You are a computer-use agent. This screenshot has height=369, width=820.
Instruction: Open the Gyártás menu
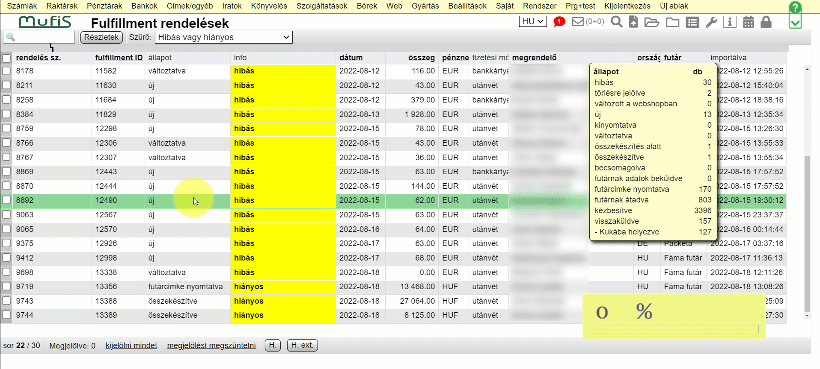pos(425,6)
